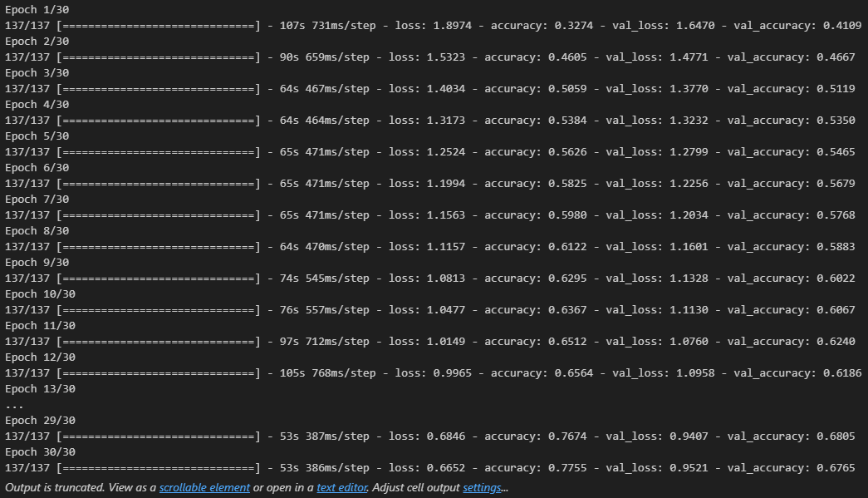The image size is (868, 498).
Task: Click loss value 1.3173
Action: coord(445,121)
